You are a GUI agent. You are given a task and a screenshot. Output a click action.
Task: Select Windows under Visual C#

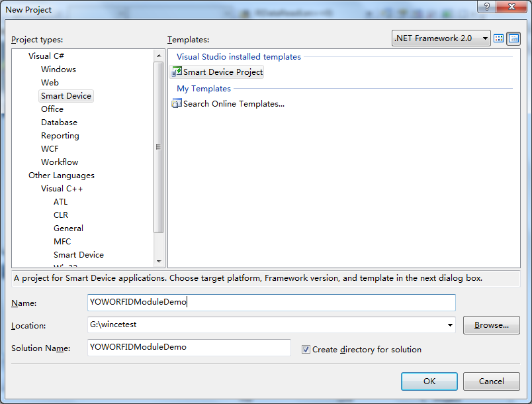tap(58, 69)
